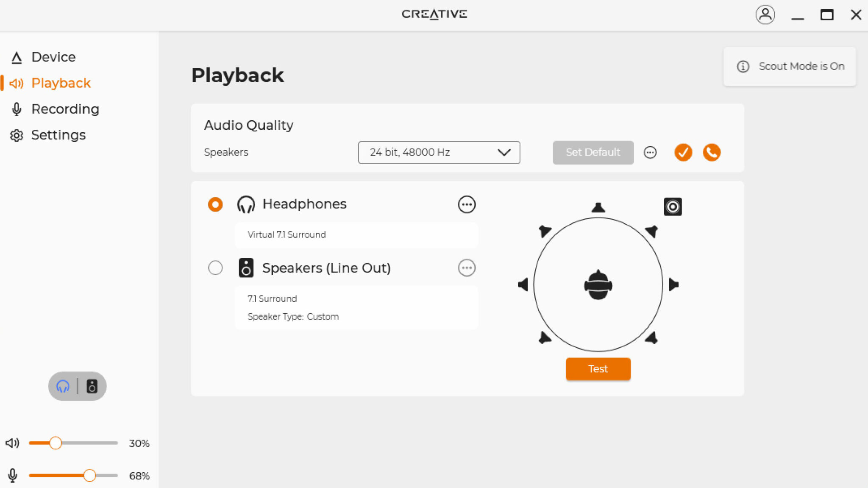Mute the microphone icon beside 68% slider
The height and width of the screenshot is (488, 868).
pyautogui.click(x=13, y=475)
